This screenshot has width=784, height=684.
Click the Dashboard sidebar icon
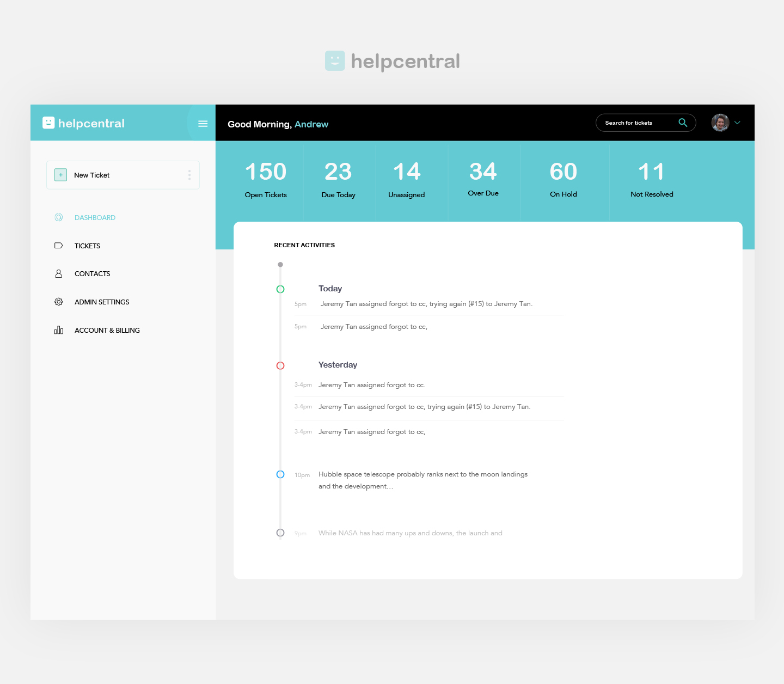click(59, 217)
